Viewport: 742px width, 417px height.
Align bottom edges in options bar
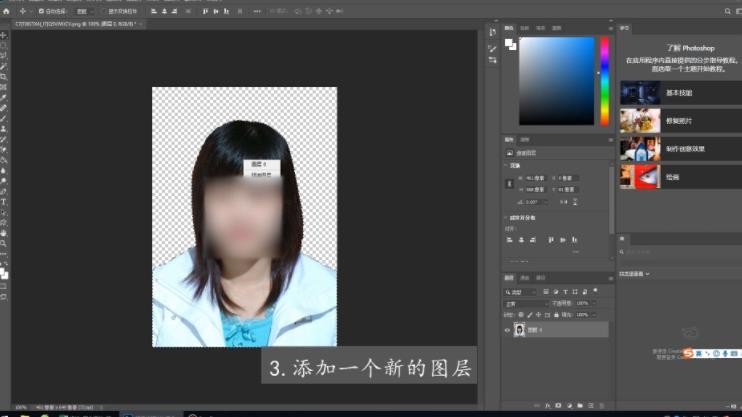(x=226, y=11)
